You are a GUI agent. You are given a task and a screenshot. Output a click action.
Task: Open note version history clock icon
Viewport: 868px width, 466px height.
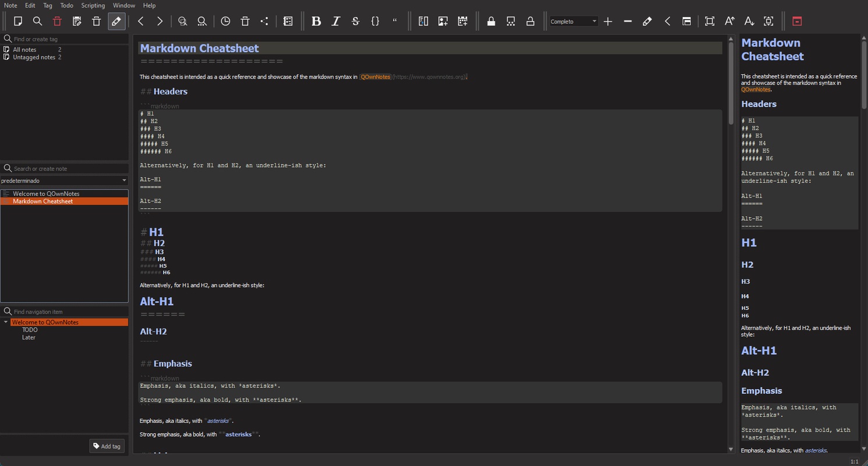(x=225, y=22)
